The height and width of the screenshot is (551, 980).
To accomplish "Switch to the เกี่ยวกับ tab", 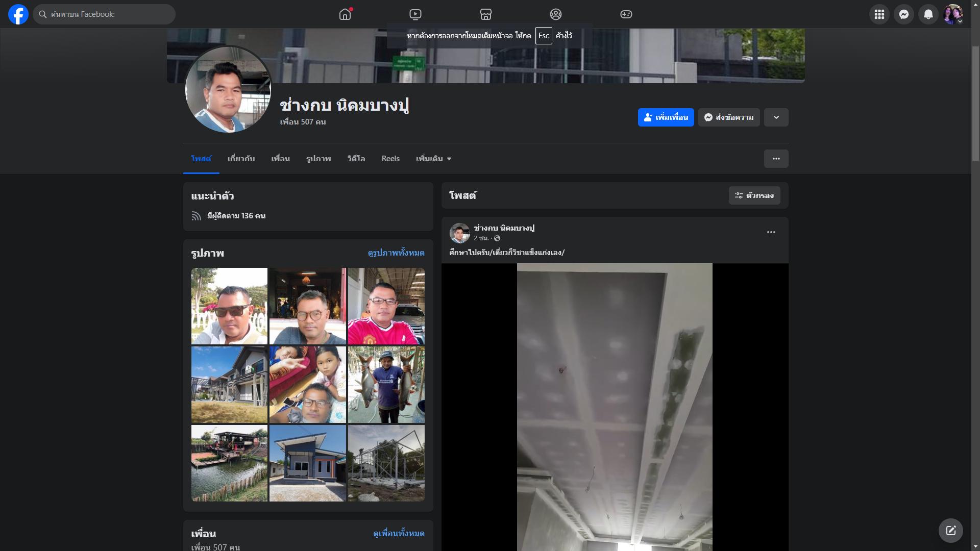I will (x=241, y=159).
